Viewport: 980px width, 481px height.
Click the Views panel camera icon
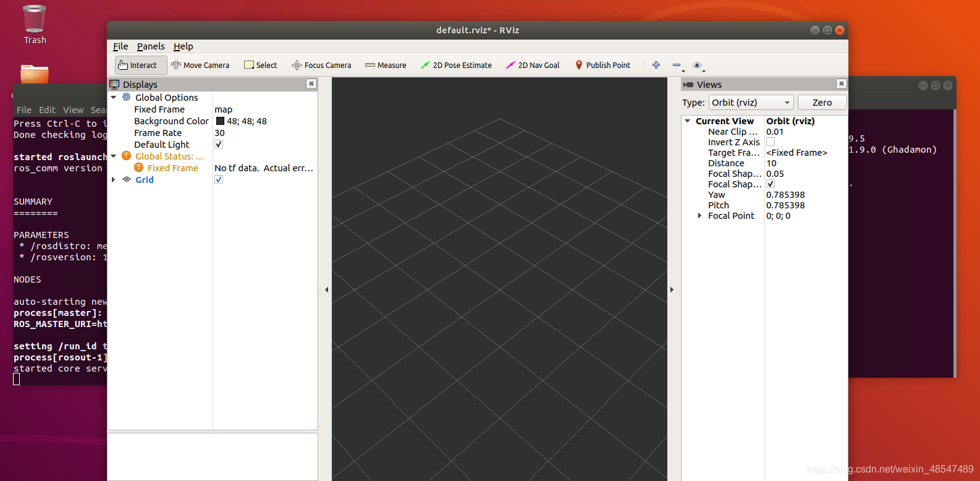click(x=688, y=84)
